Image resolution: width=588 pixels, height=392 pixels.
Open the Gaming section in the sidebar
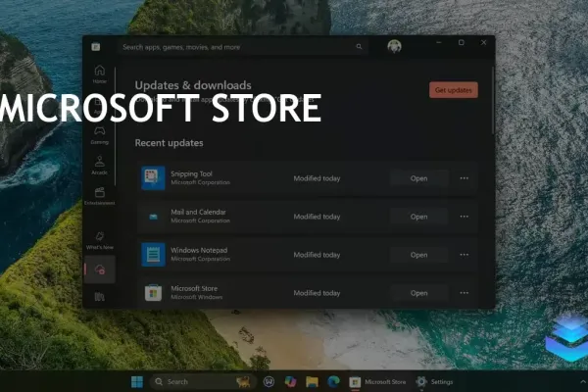point(99,135)
